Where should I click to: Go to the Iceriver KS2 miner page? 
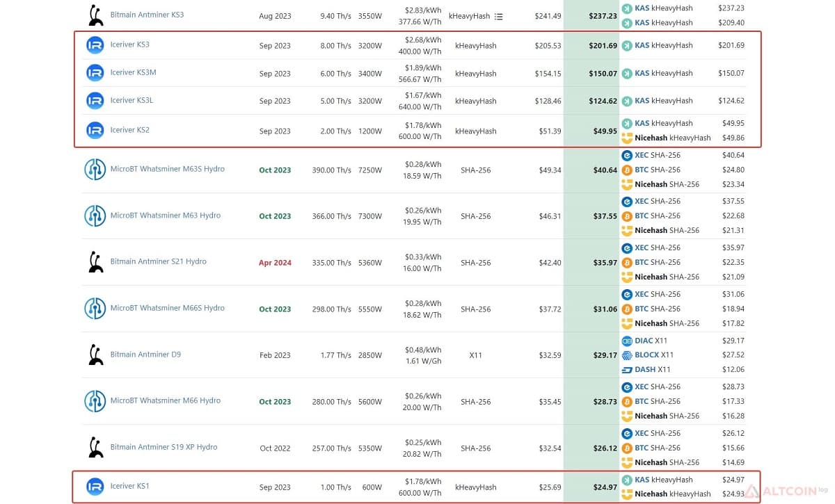129,130
